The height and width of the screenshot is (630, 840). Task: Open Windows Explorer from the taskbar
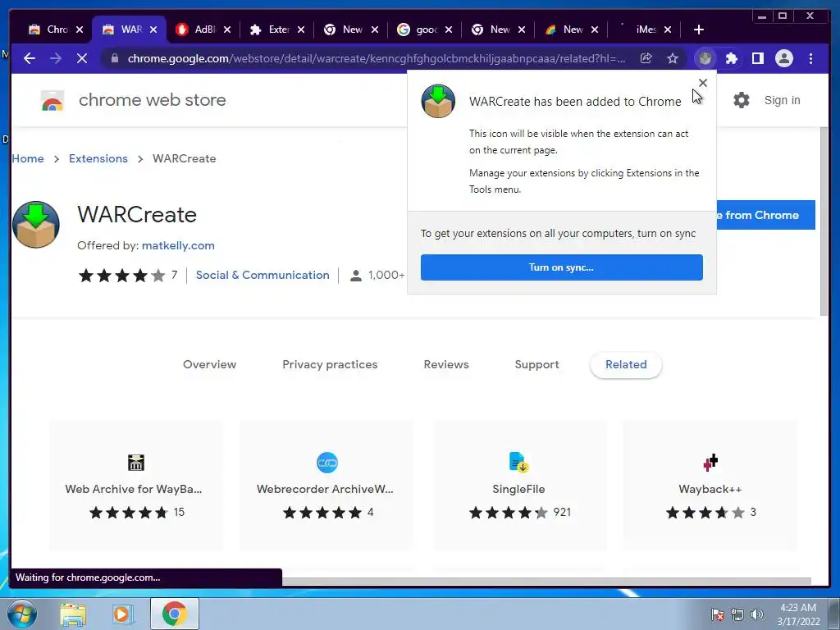coord(73,614)
